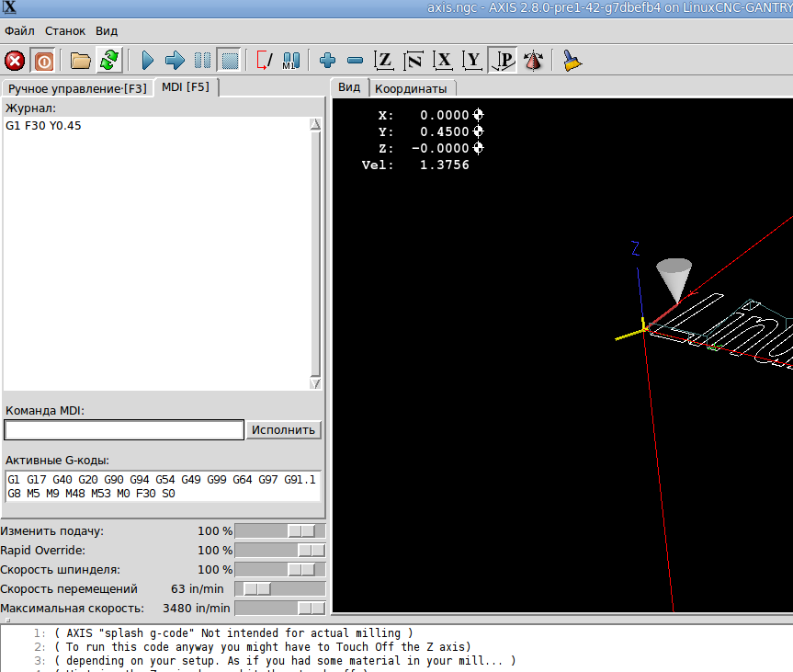Clear live plot with brush icon
Screen dimensions: 793x672
click(x=572, y=61)
